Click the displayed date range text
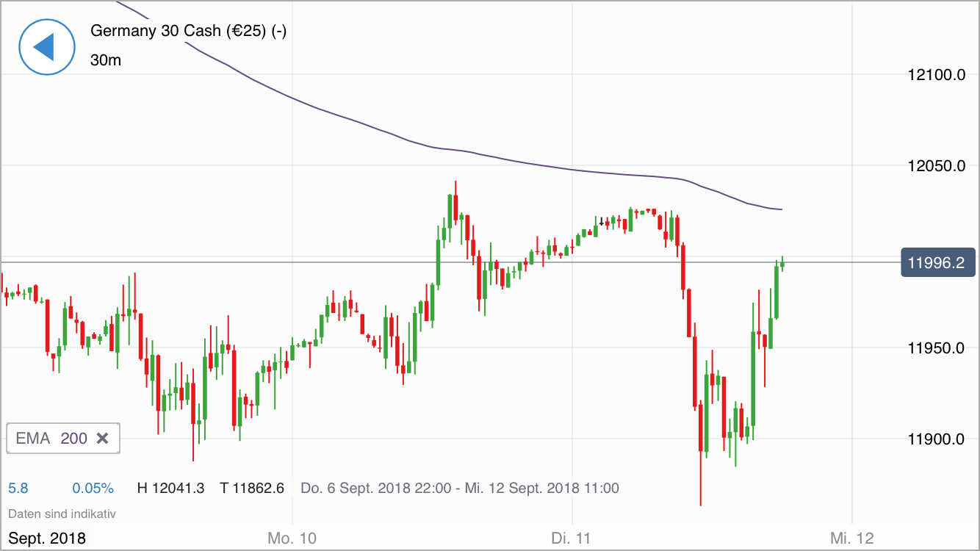980x551 pixels. [x=460, y=488]
